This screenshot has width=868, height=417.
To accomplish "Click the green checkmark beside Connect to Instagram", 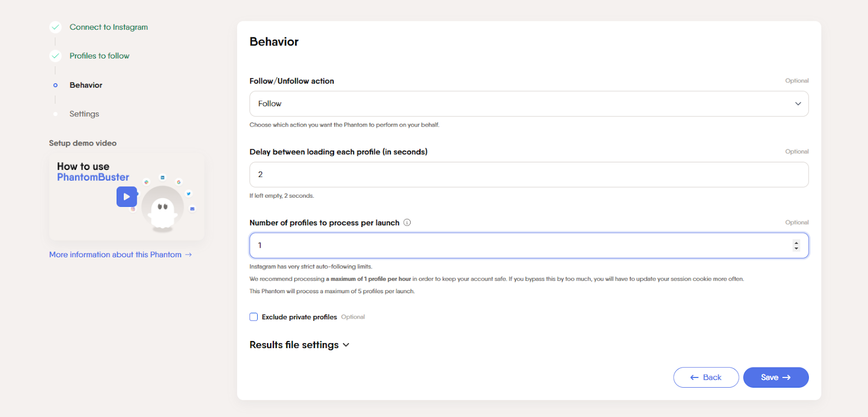I will click(55, 27).
